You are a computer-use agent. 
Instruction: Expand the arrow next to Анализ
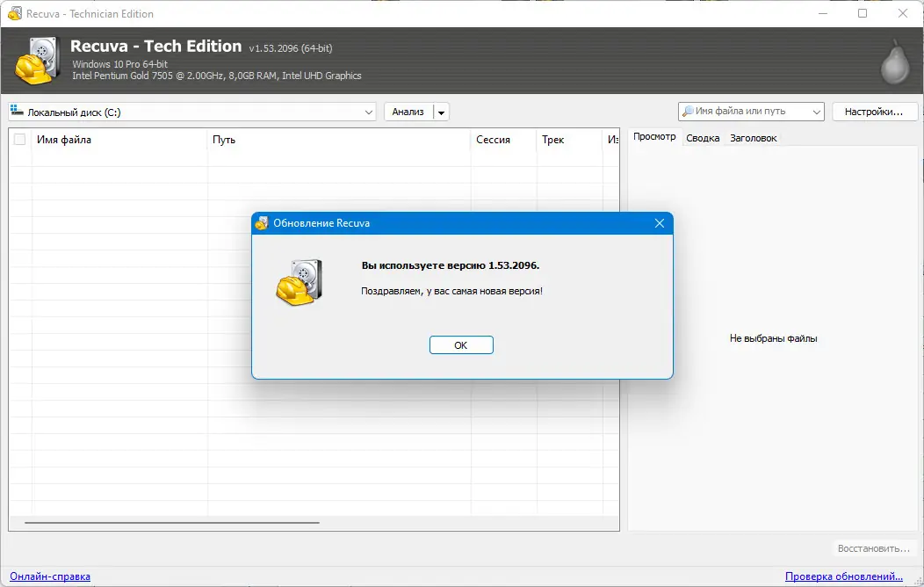pyautogui.click(x=442, y=112)
